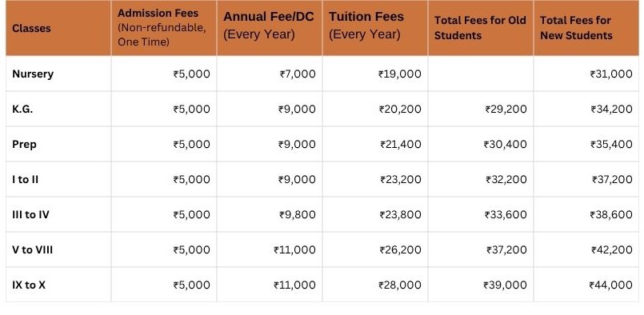
Task: Select the Tuition Fees header cell
Action: [375, 28]
